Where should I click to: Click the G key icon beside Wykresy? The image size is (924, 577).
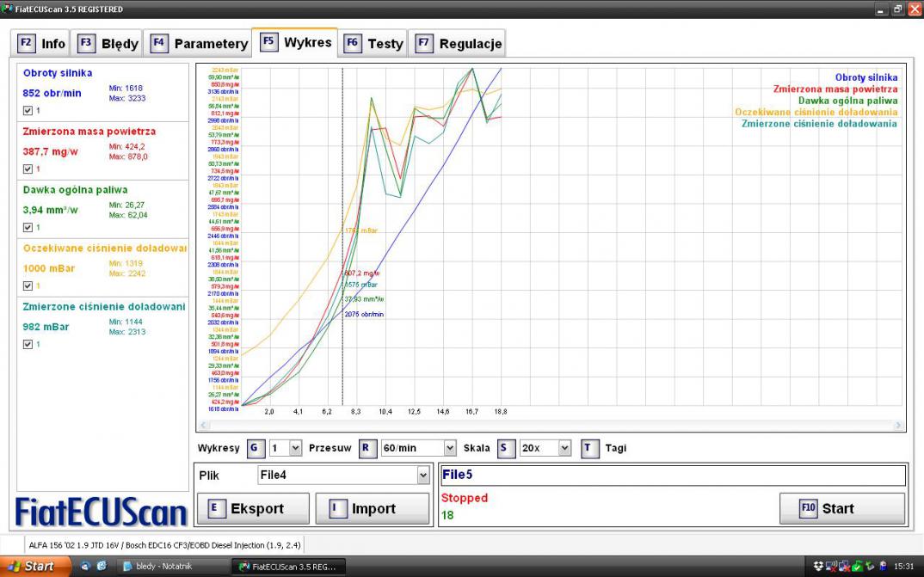256,448
